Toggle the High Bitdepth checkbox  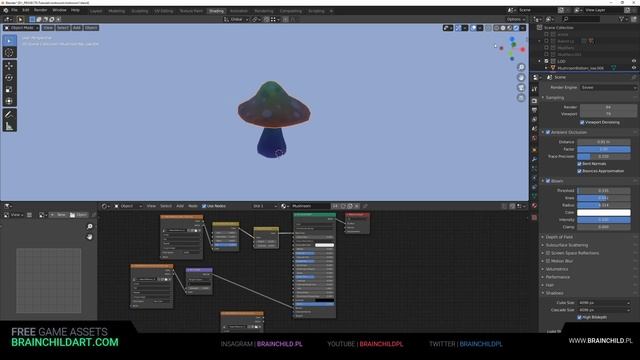coord(580,317)
